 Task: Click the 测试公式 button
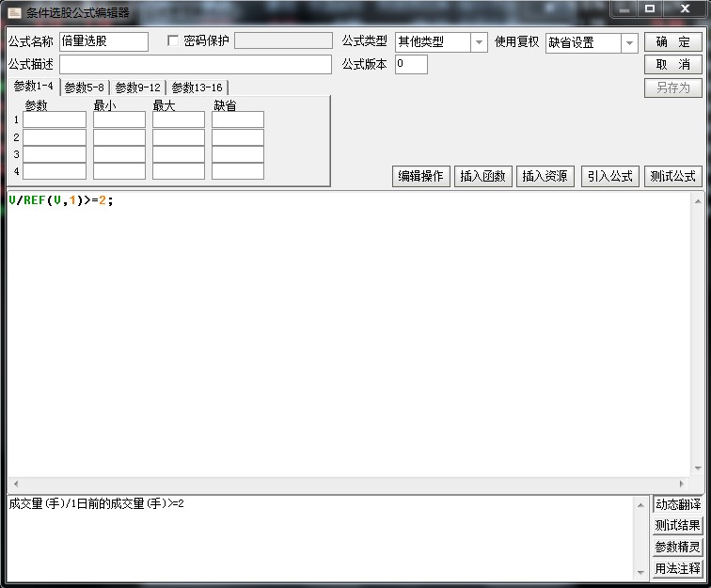[673, 176]
